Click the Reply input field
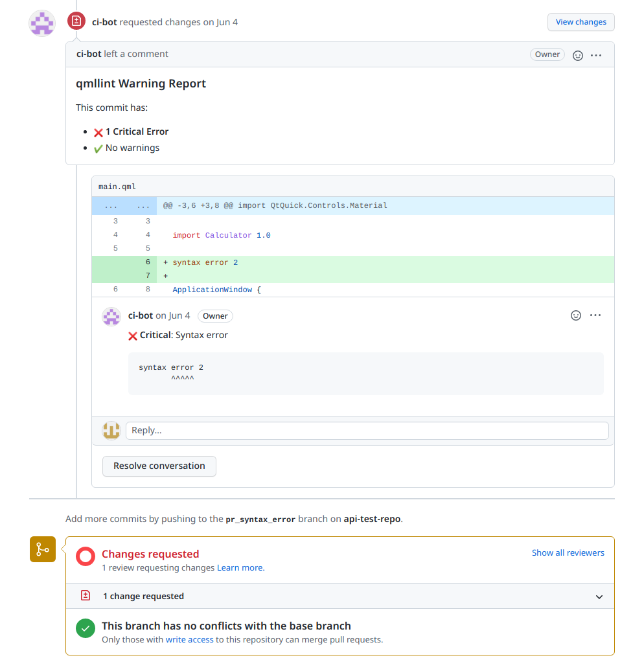Screen dimensions: 644x660 pyautogui.click(x=367, y=430)
